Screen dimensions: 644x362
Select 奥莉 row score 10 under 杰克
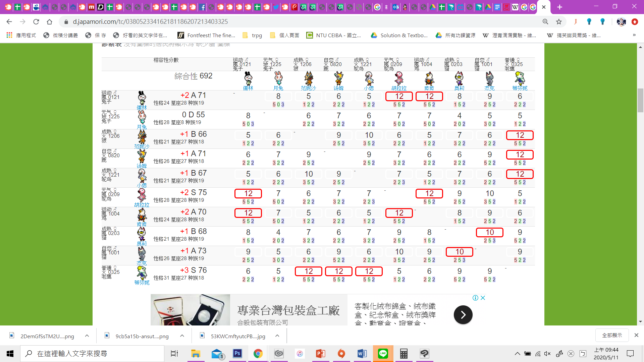(490, 232)
